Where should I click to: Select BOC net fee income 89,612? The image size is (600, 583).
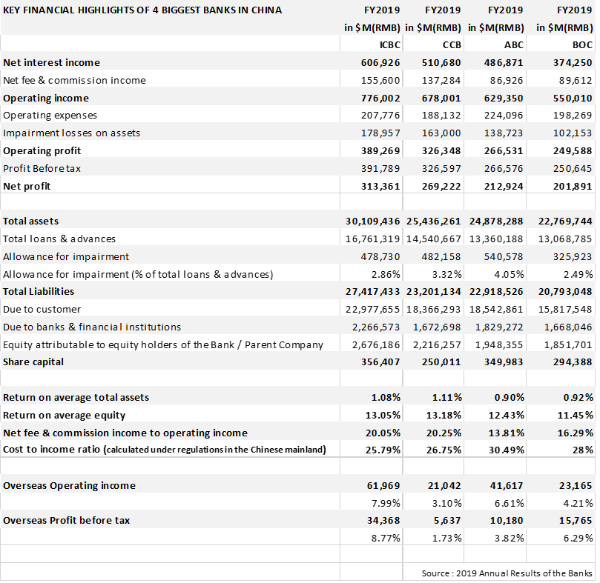click(576, 80)
